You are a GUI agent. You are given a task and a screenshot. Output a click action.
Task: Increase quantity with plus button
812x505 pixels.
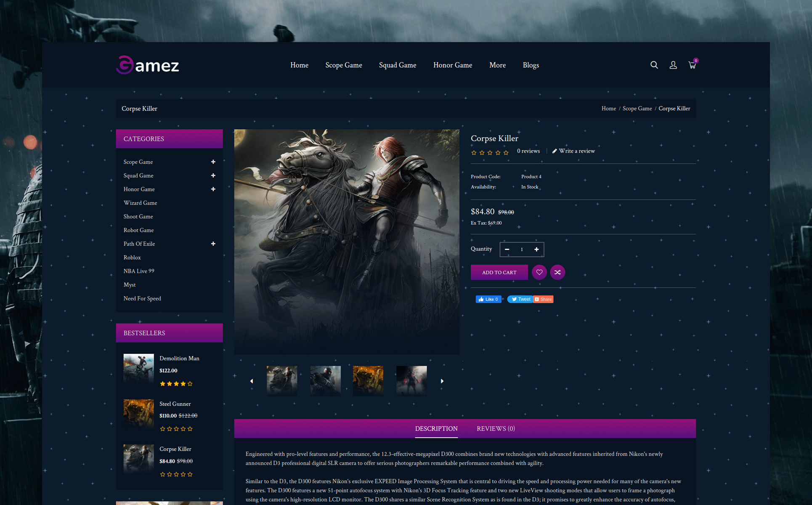pyautogui.click(x=536, y=250)
